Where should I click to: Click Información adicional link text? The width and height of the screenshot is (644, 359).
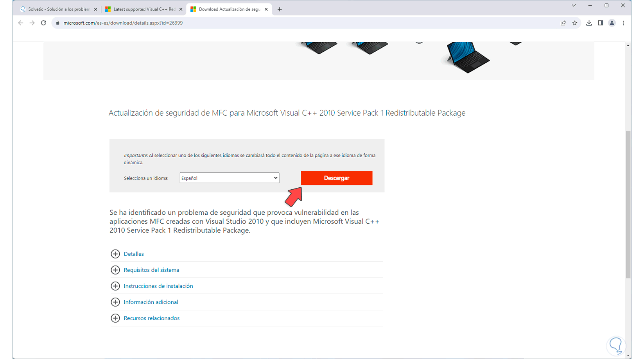pos(151,302)
